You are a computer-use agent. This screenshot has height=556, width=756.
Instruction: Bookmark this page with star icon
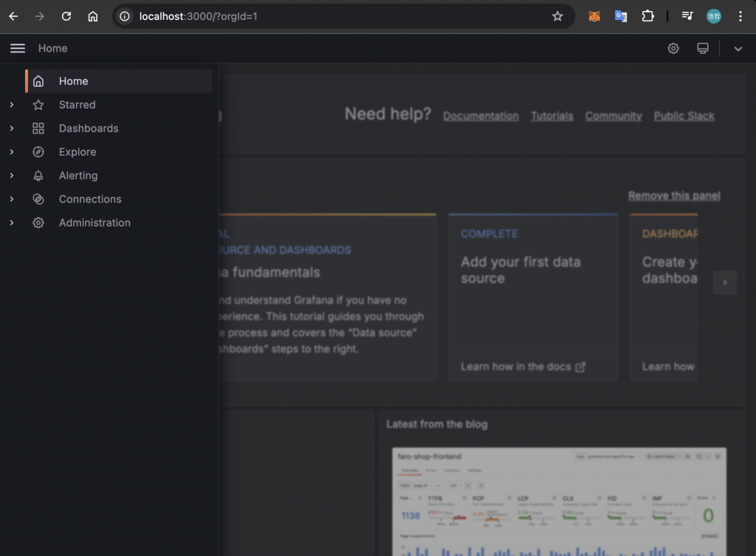(557, 16)
